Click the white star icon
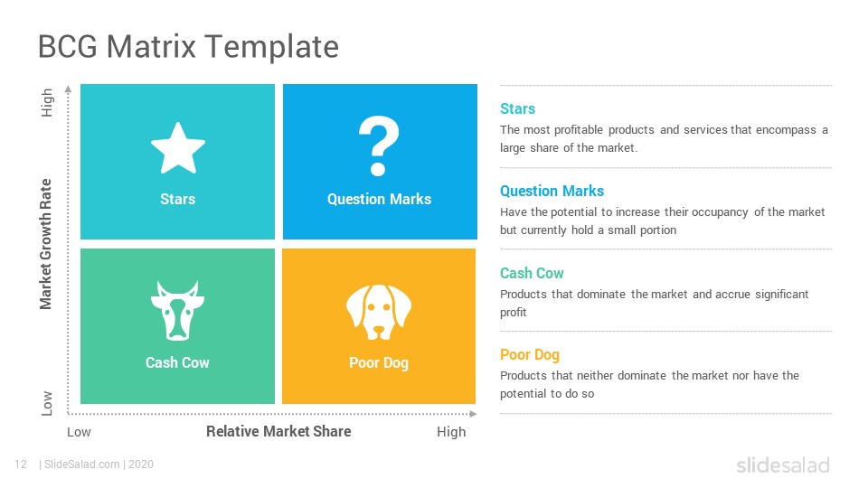The height and width of the screenshot is (488, 868). pyautogui.click(x=178, y=148)
